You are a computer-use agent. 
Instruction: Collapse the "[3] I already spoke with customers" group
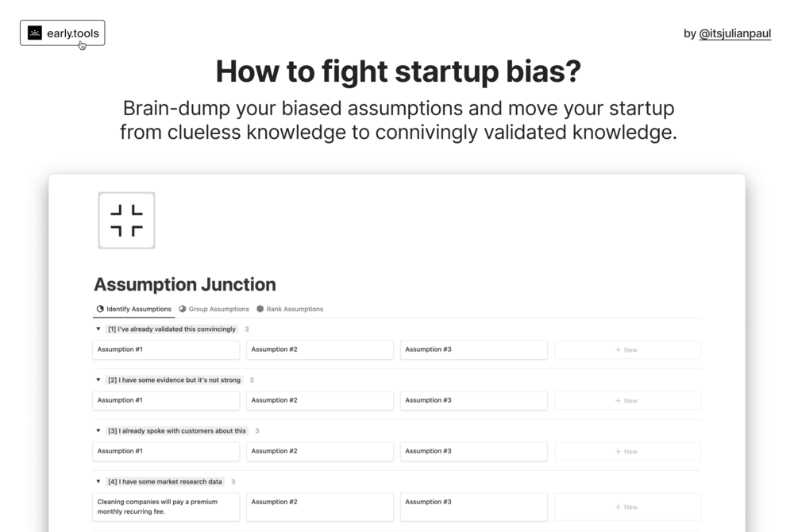pyautogui.click(x=98, y=430)
